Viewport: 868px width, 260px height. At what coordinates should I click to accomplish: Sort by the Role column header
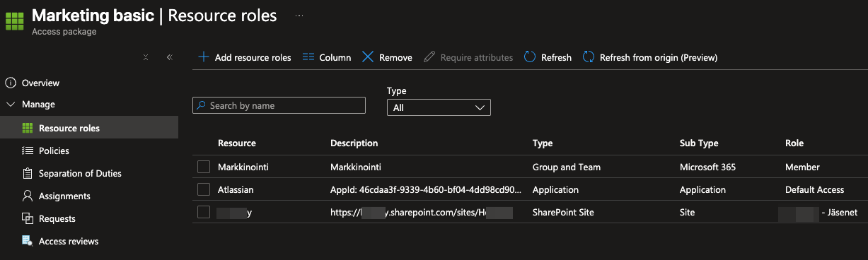click(794, 143)
